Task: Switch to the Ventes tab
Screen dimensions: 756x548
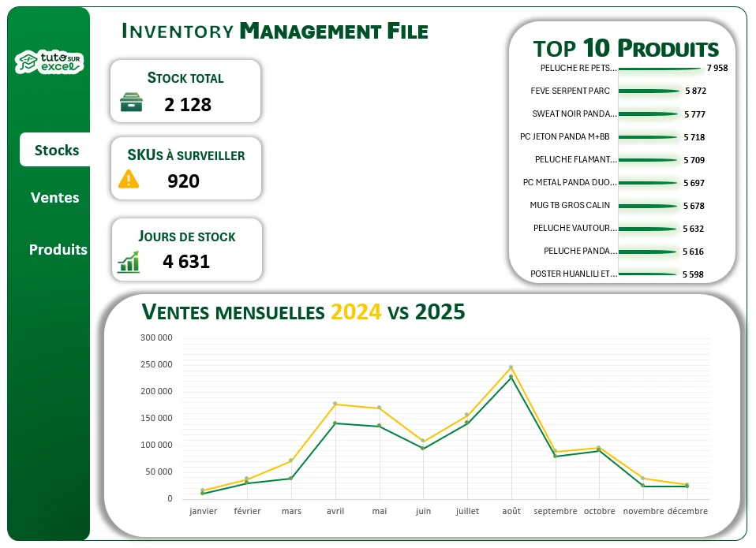Action: pos(55,197)
